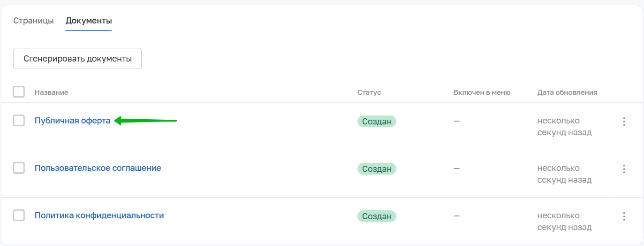Image resolution: width=644 pixels, height=246 pixels.
Task: Click the Сгенерировать документы button
Action: pos(77,59)
